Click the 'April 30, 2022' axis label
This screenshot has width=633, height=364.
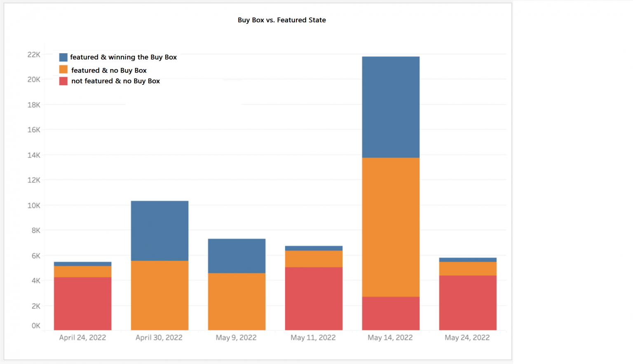click(x=159, y=338)
